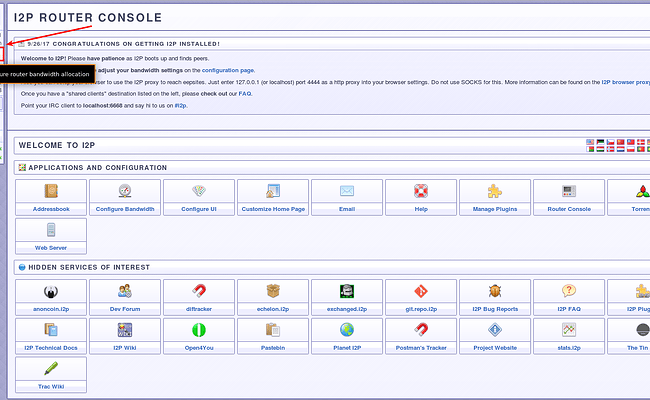Open the Email application tile
650x400 pixels.
[347, 197]
